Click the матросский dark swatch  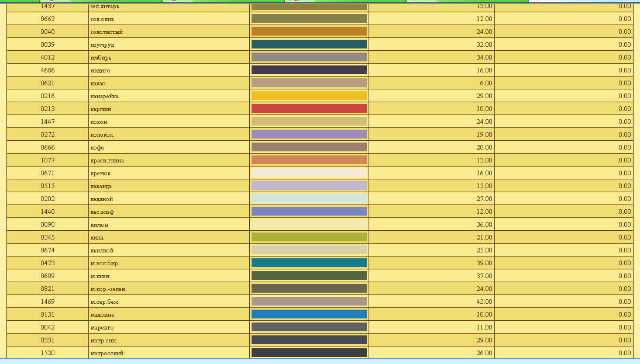309,352
